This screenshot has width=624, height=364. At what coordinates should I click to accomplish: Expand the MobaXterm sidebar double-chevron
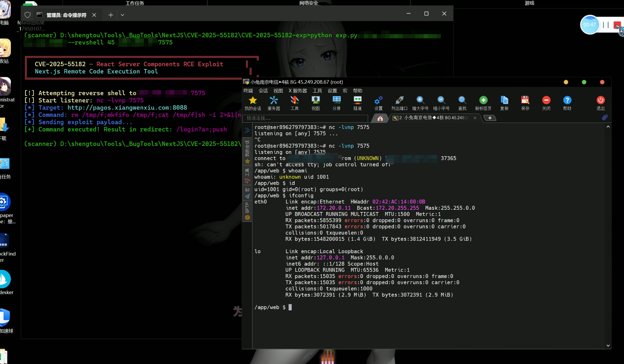point(247,130)
